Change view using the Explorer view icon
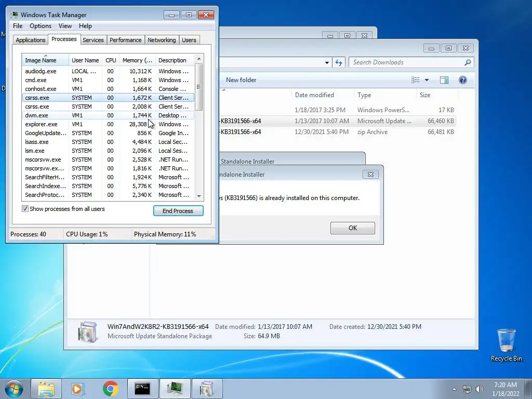Screen dimensions: 532x399 415,79
